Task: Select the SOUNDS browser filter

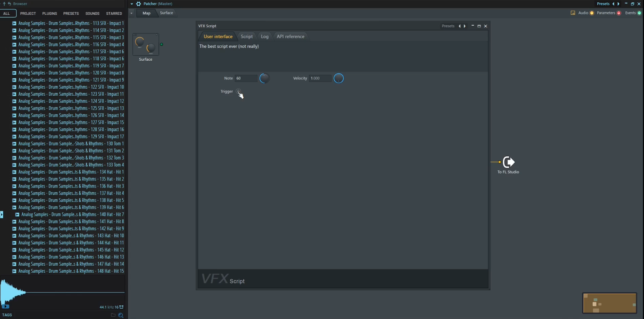Action: [x=92, y=14]
